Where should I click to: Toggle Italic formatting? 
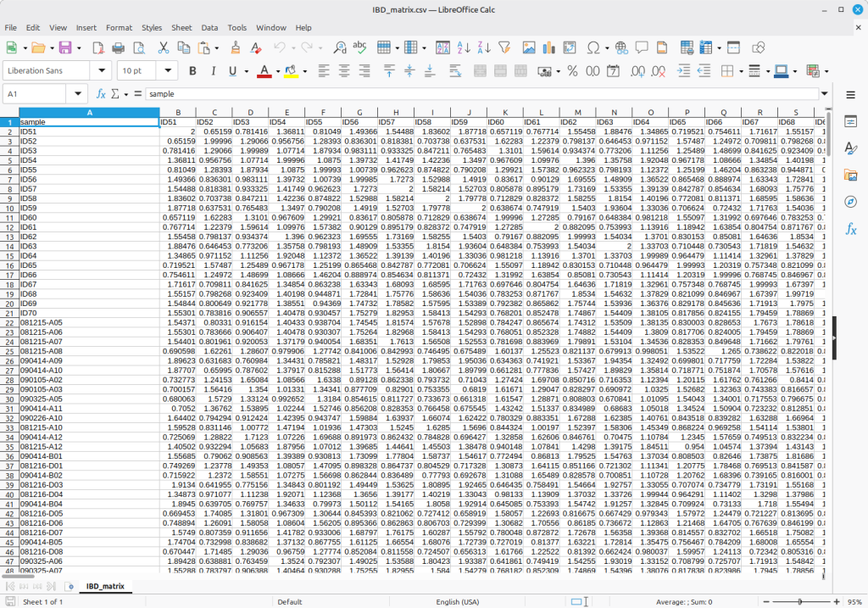point(215,70)
